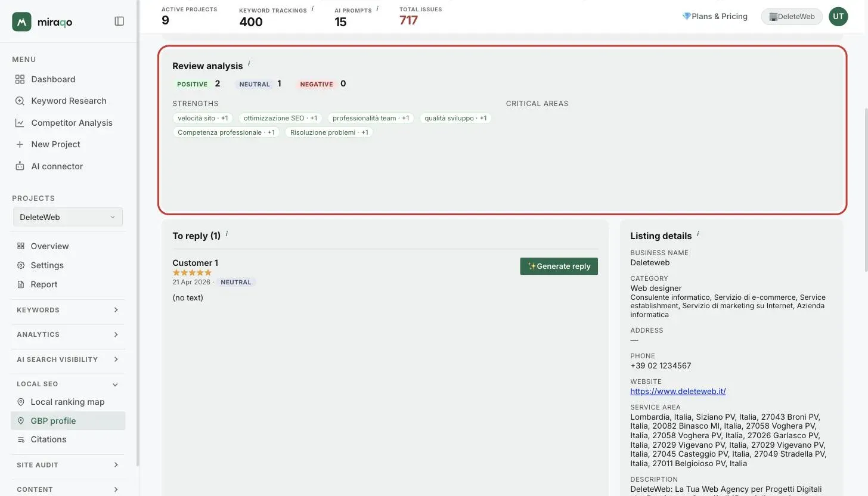Open project Settings
Image resolution: width=868 pixels, height=496 pixels.
47,265
